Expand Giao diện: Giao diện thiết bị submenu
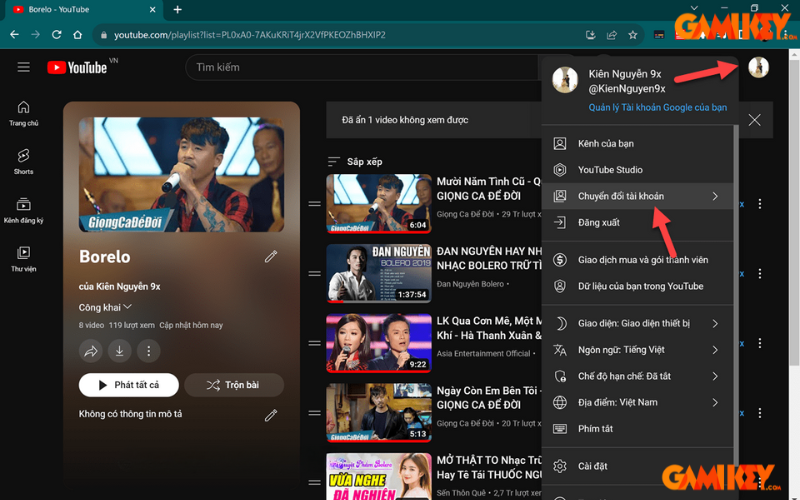 [x=637, y=323]
